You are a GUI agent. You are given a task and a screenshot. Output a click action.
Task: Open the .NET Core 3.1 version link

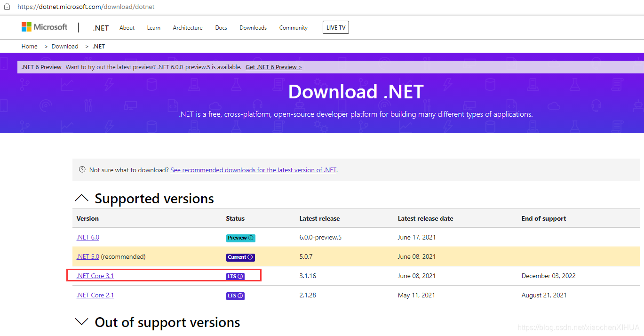[95, 276]
